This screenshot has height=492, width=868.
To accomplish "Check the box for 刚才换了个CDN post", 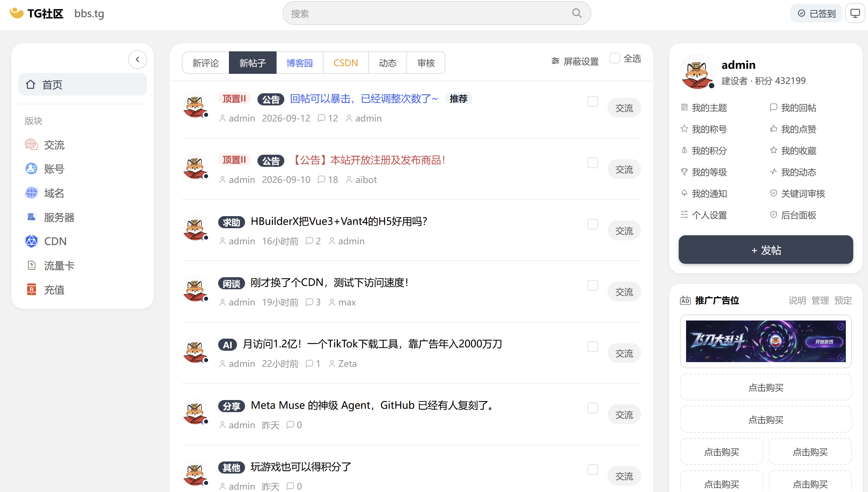I will point(593,286).
